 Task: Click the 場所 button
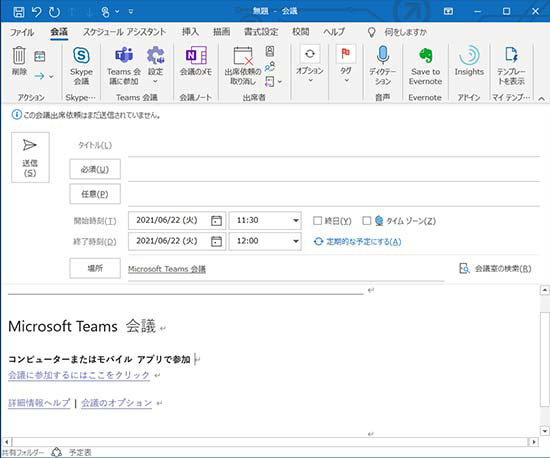[x=95, y=268]
